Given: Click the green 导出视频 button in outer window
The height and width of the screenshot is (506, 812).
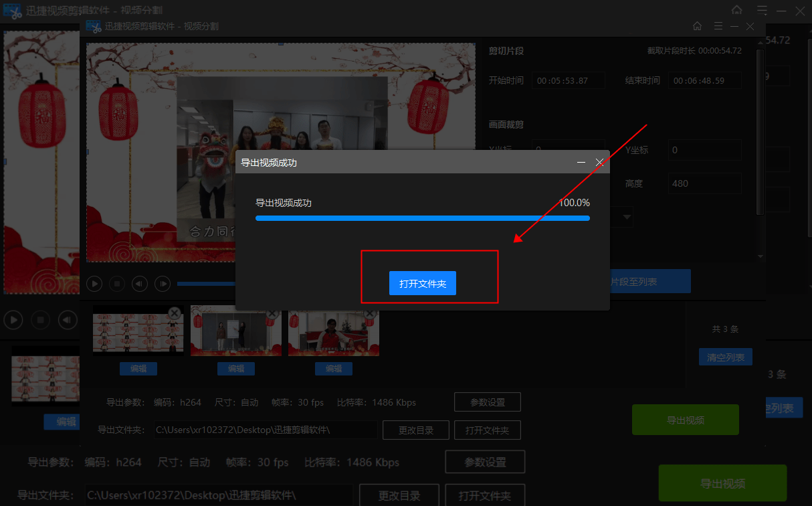Looking at the screenshot, I should [x=723, y=483].
